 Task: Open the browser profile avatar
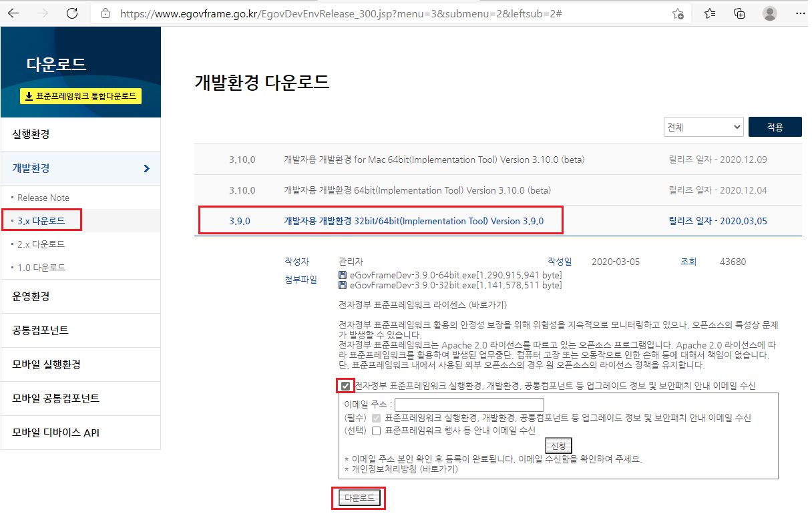(770, 13)
